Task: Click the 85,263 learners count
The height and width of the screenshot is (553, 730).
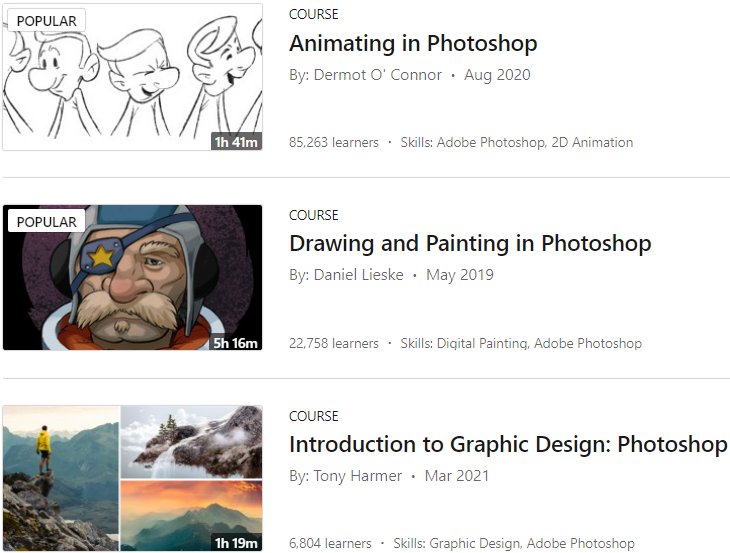Action: 334,143
